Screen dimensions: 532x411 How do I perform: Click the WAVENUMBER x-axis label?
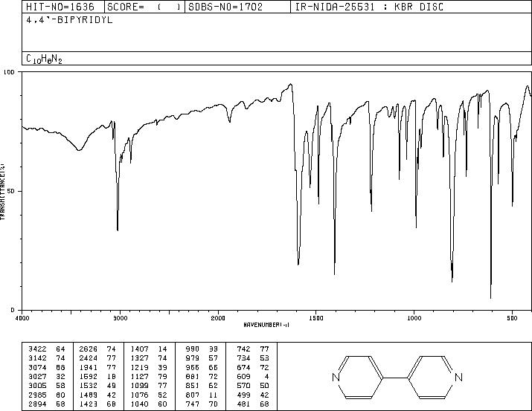266,325
